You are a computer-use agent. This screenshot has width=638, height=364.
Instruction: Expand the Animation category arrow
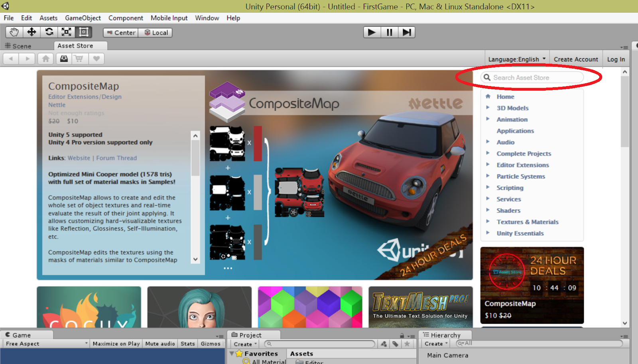point(488,119)
